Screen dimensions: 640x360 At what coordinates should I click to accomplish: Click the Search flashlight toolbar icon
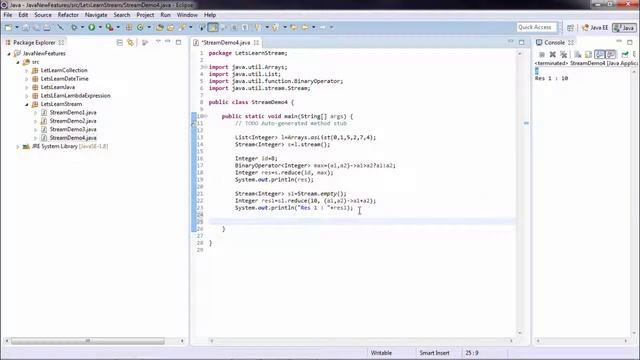point(183,27)
